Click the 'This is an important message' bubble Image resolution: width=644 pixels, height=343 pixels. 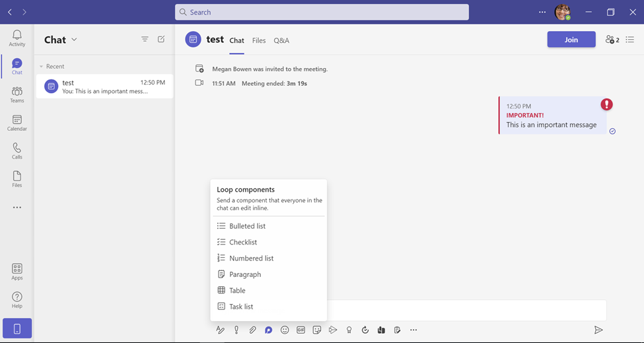[x=552, y=116]
